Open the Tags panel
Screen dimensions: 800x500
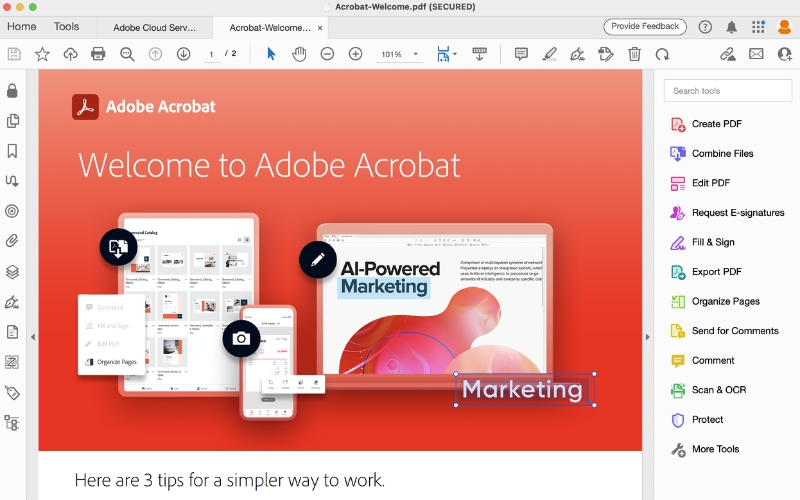(x=12, y=393)
